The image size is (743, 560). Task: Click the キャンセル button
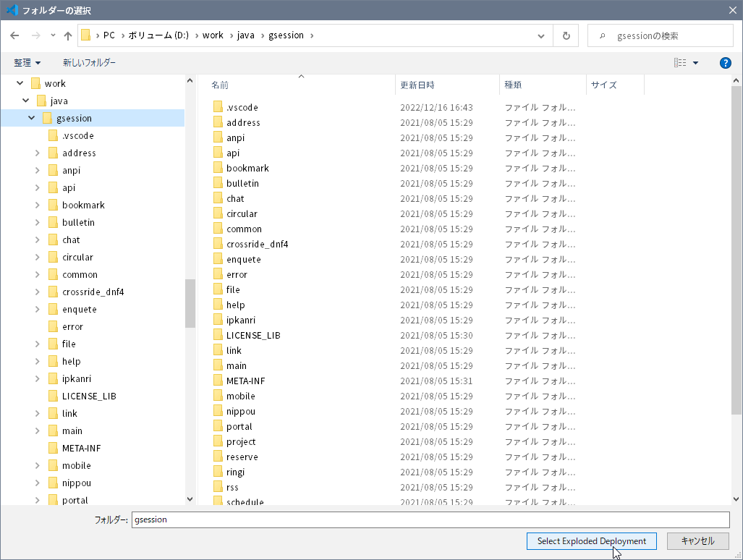tap(697, 541)
